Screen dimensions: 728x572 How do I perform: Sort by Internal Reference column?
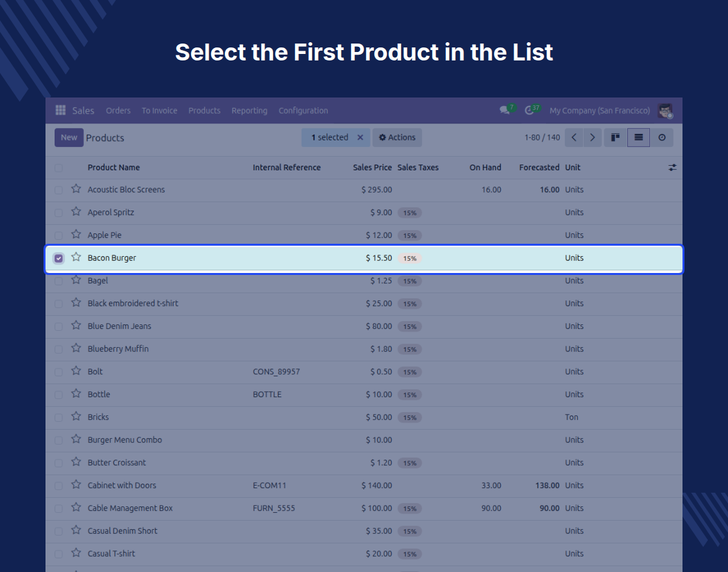pyautogui.click(x=287, y=168)
